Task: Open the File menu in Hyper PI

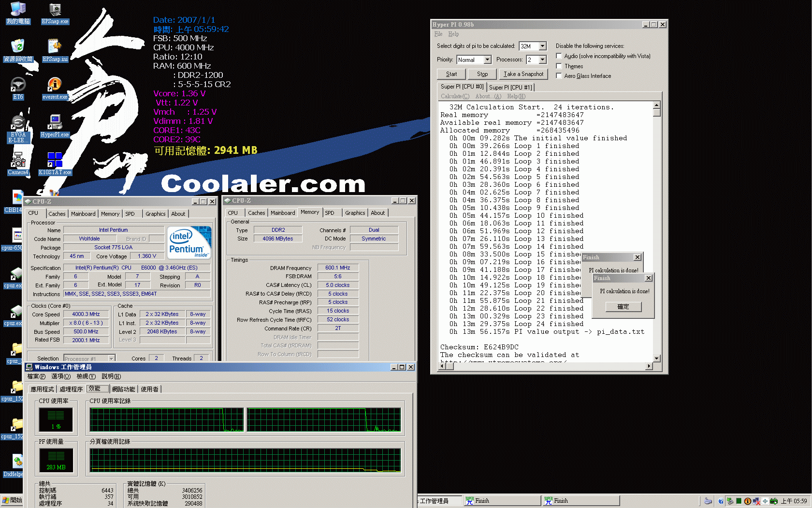Action: [x=438, y=34]
